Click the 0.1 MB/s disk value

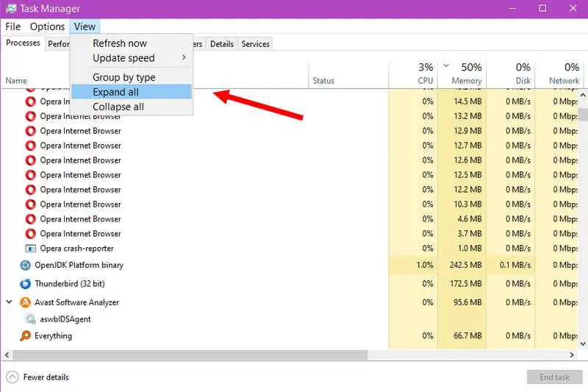tap(515, 266)
